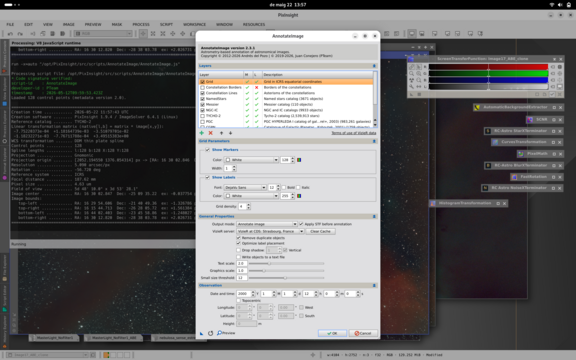
Task: Toggle the Show Markers checkbox
Action: (x=208, y=150)
